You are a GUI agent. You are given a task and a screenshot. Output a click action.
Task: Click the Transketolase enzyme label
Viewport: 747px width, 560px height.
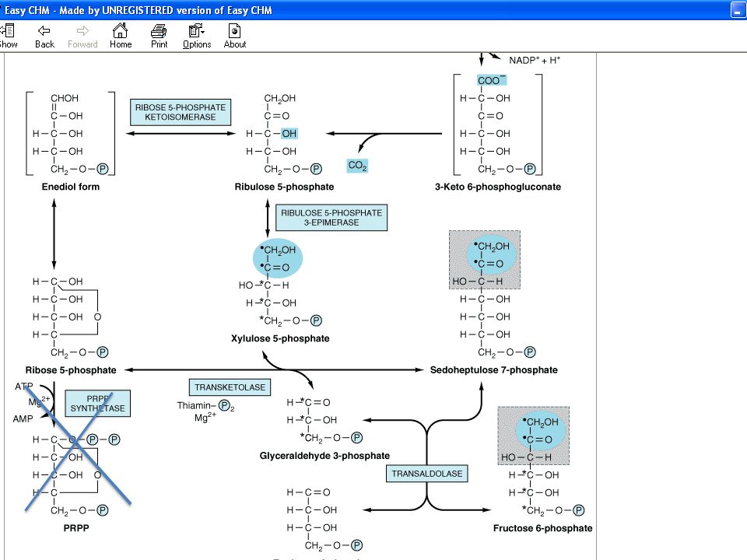click(x=230, y=387)
